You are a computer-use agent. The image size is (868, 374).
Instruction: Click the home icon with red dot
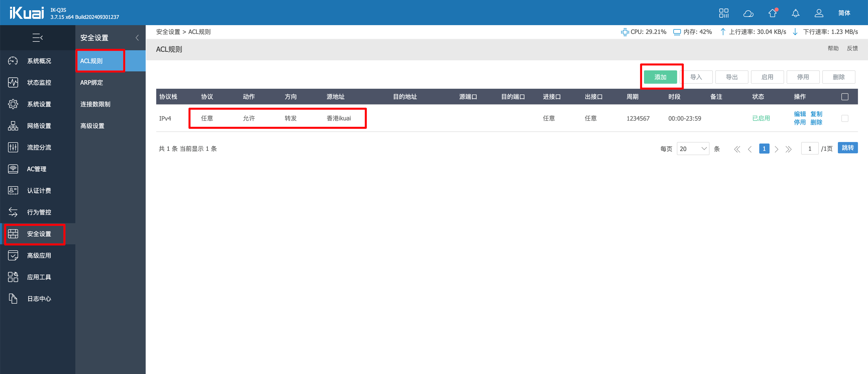click(x=772, y=13)
